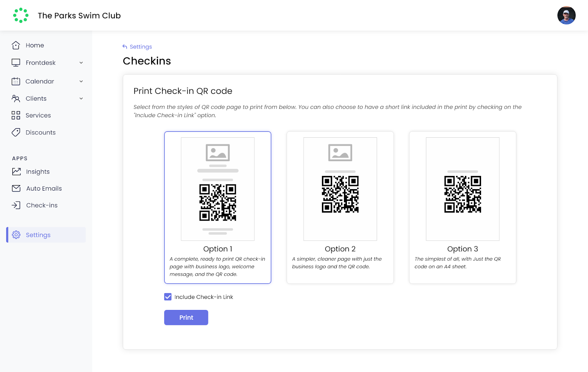
Task: Pick the Option 3 QR-only style
Action: point(462,207)
